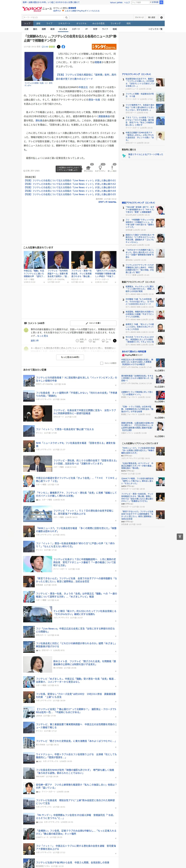Share the comment on X
The height and width of the screenshot is (868, 186).
pyautogui.click(x=115, y=341)
